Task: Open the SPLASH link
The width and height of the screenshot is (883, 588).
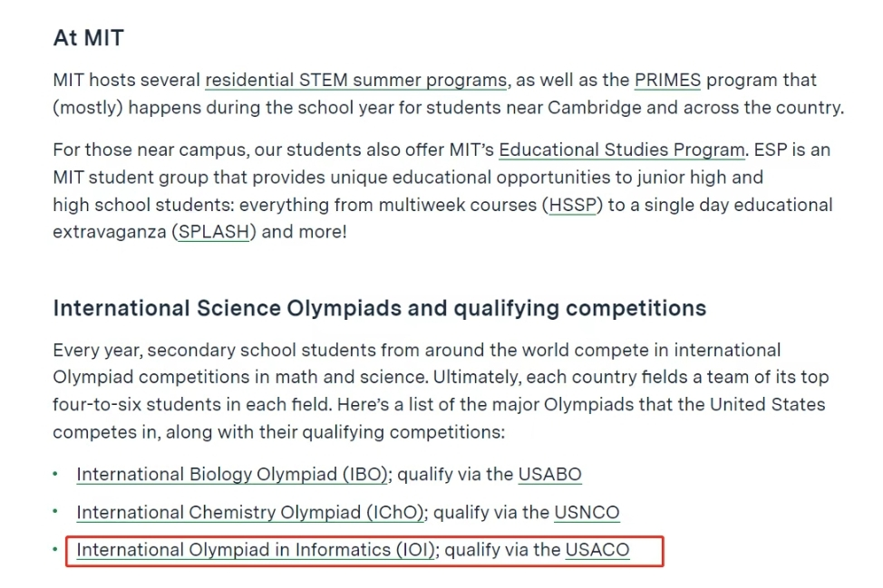Action: (x=214, y=232)
